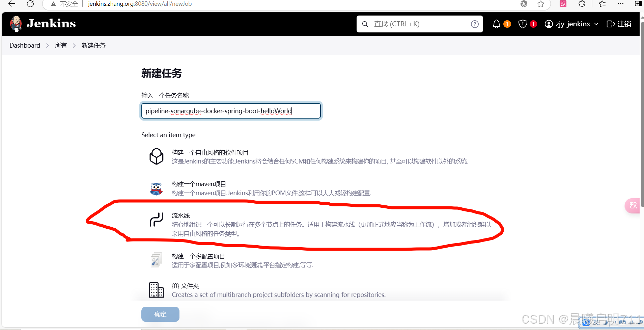This screenshot has height=330, width=644.
Task: Click the Edge copilot swirl icon in address bar
Action: point(524,4)
